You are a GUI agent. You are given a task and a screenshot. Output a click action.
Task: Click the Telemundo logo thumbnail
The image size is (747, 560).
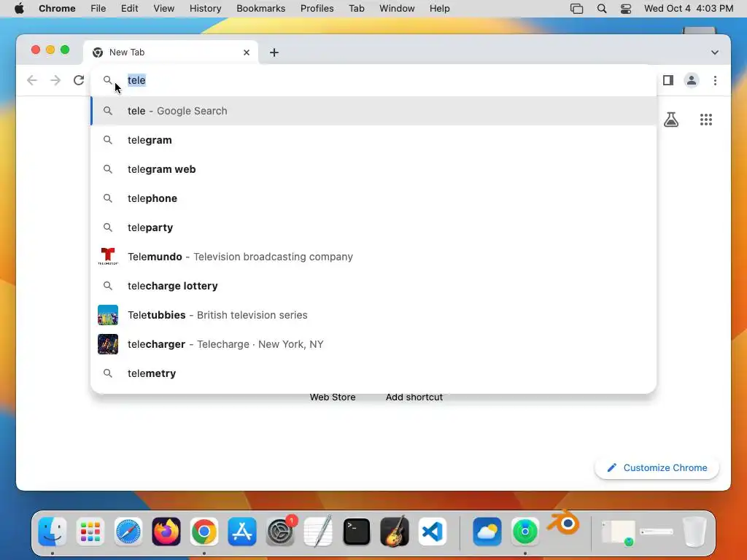[108, 256]
